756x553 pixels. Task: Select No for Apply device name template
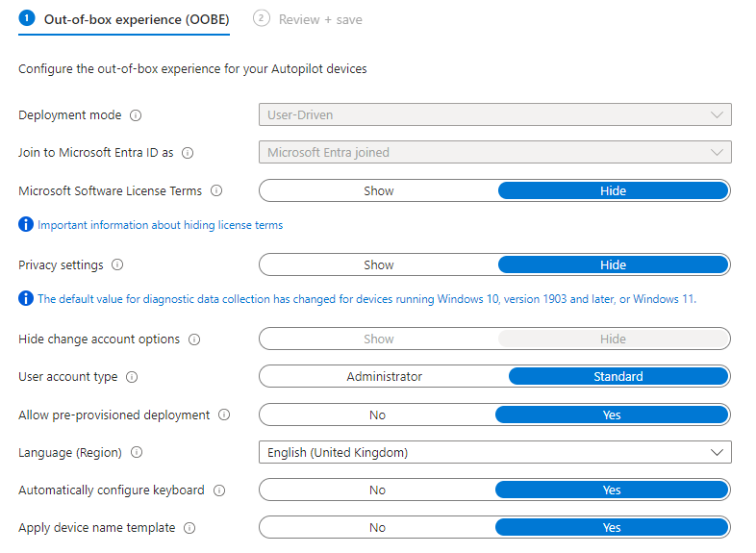(377, 528)
